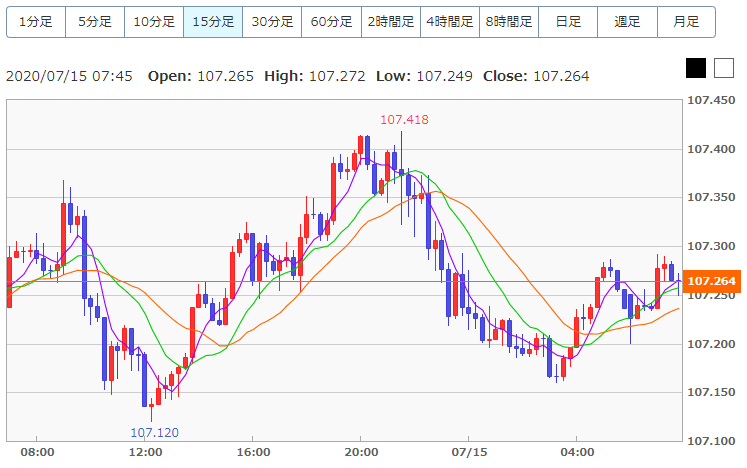This screenshot has width=747, height=468.
Task: Click the 107.120 low price label
Action: pyautogui.click(x=154, y=433)
